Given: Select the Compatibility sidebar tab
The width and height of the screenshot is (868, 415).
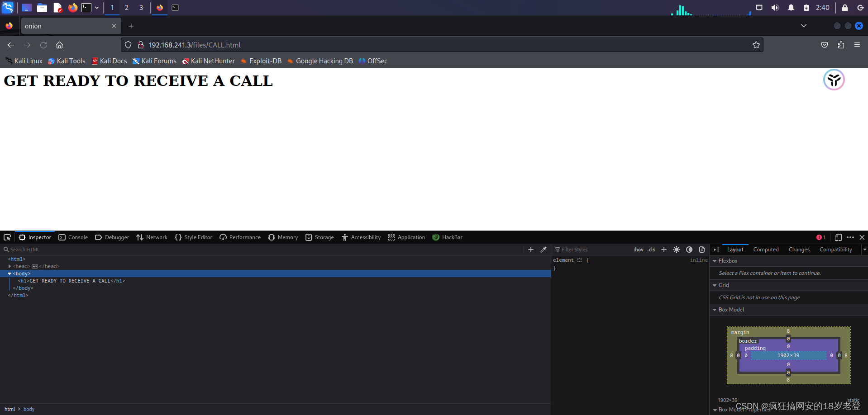Looking at the screenshot, I should click(x=835, y=250).
